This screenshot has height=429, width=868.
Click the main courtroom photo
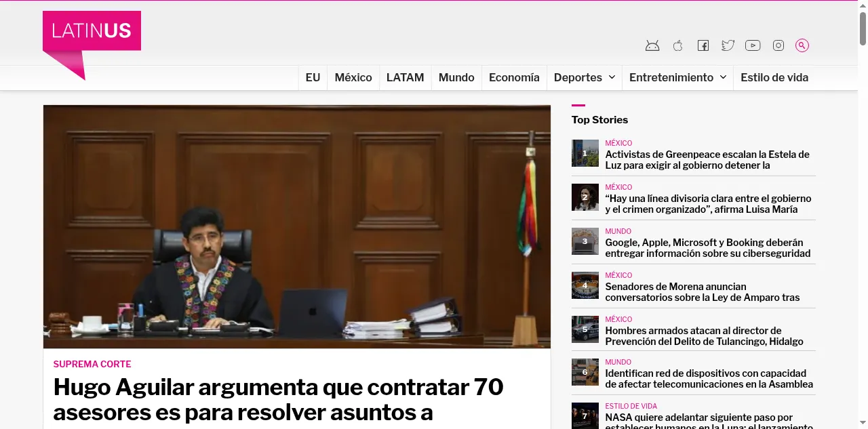[x=296, y=226]
